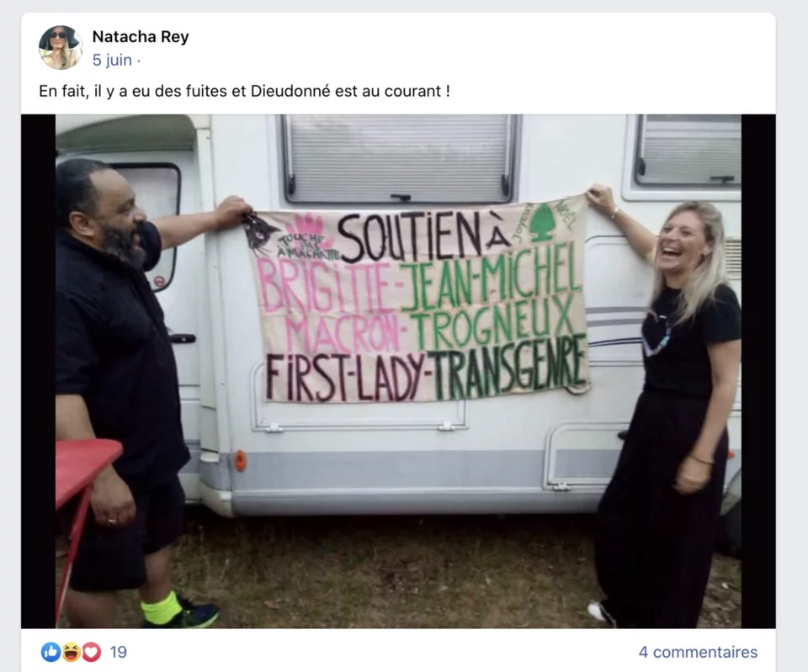808x672 pixels.
Task: Click the orange marker light on the camper
Action: click(x=240, y=460)
